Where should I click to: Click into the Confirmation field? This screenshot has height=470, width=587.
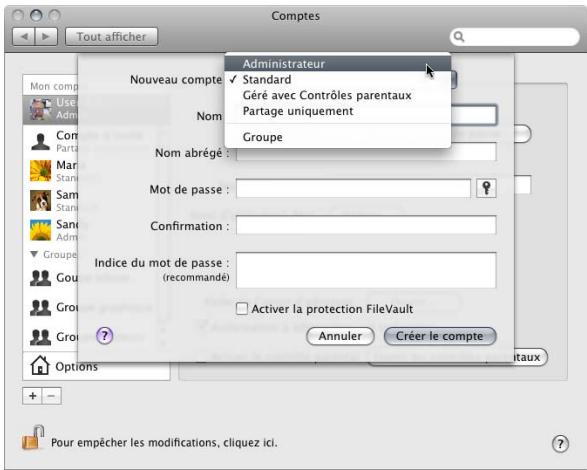pos(366,225)
